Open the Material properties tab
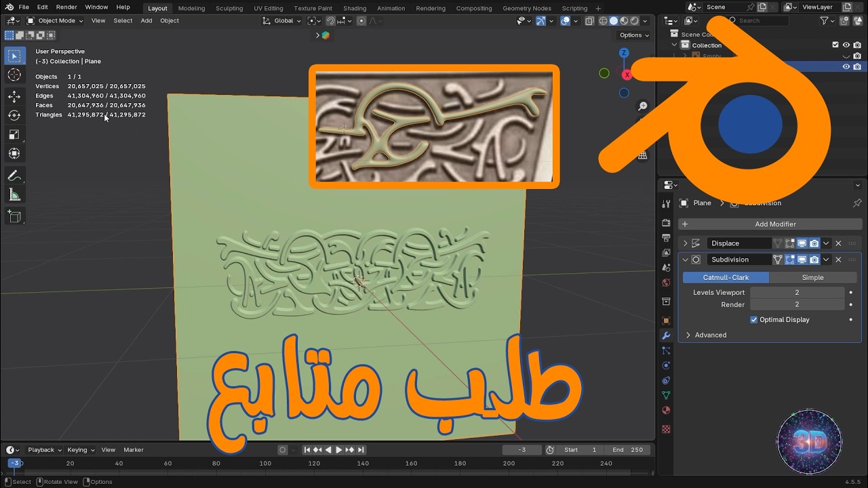The height and width of the screenshot is (488, 868). click(666, 410)
